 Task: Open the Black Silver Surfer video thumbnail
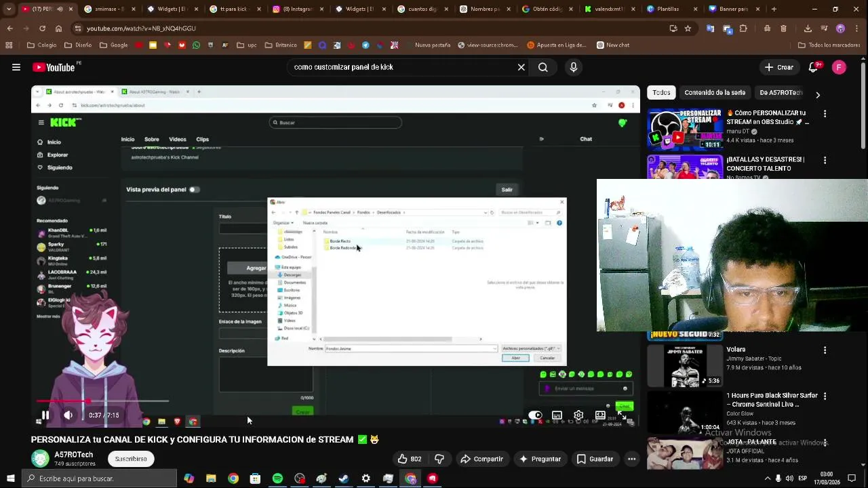[x=685, y=412]
